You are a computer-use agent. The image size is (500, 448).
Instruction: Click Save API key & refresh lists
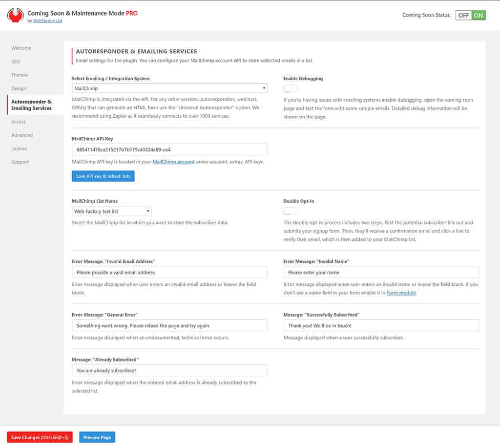click(x=103, y=176)
